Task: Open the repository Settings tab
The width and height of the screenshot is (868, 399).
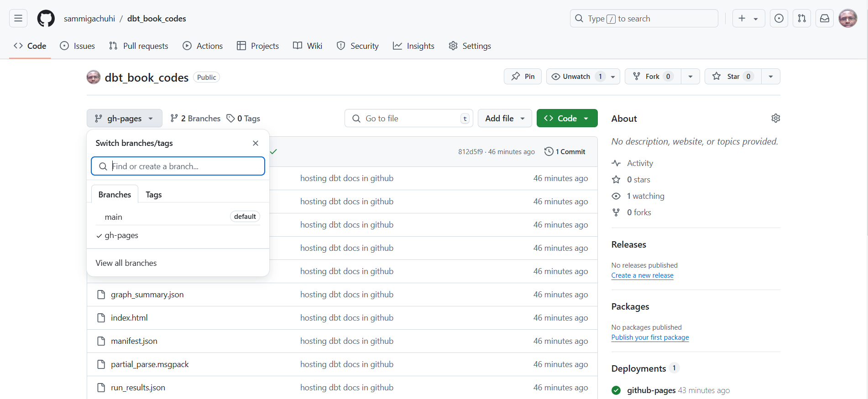Action: [x=470, y=46]
